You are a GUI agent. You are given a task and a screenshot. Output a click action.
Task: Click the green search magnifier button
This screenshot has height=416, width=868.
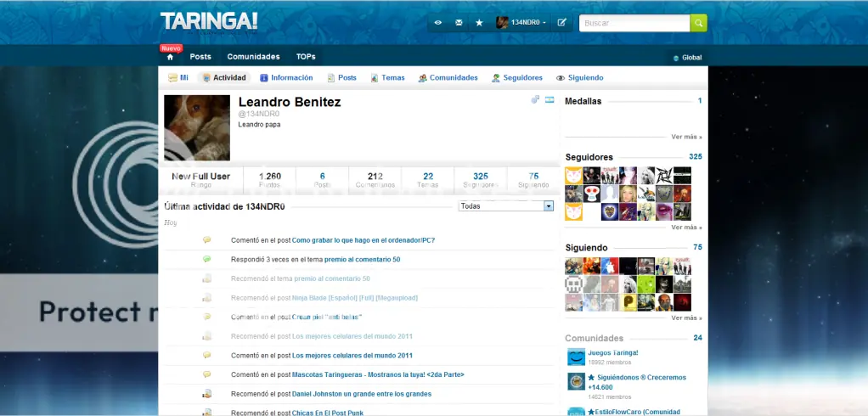click(699, 23)
